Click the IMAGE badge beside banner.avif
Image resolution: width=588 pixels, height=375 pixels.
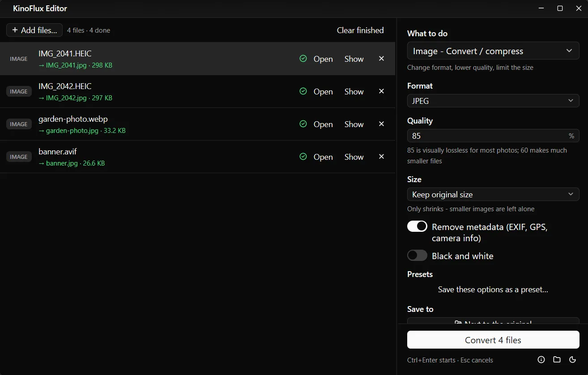tap(19, 157)
